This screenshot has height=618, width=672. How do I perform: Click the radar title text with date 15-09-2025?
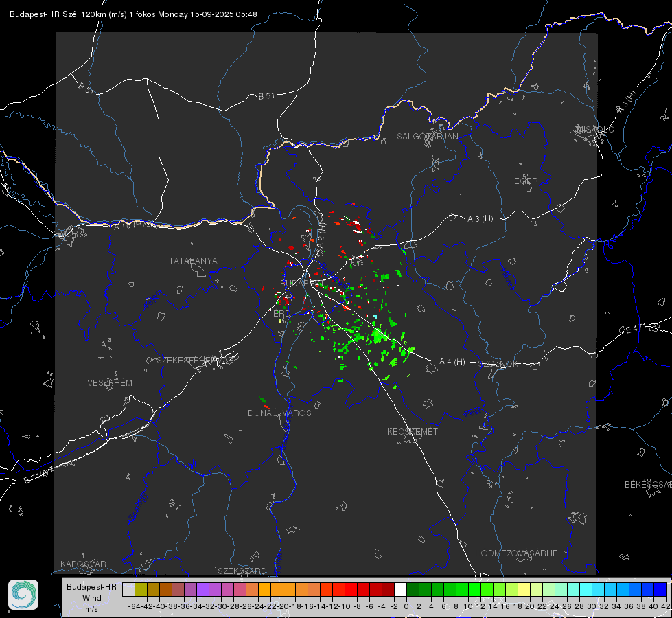[133, 14]
